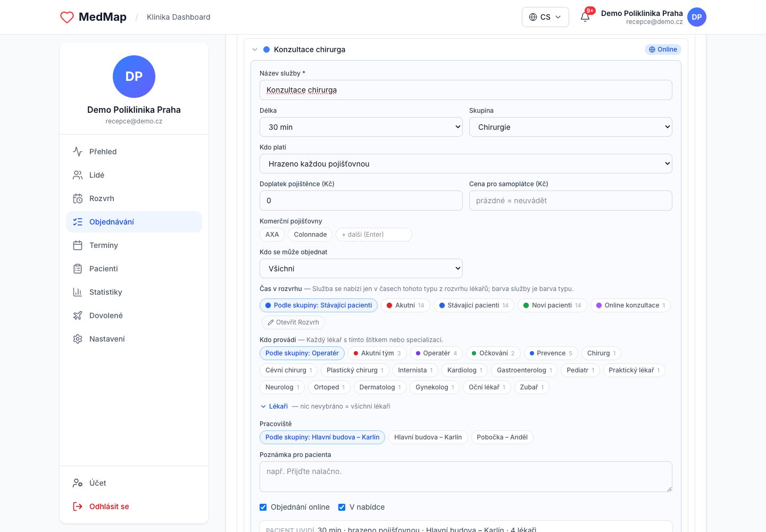Image resolution: width=766 pixels, height=532 pixels.
Task: Select the Akutní time type chip
Action: [x=405, y=305]
